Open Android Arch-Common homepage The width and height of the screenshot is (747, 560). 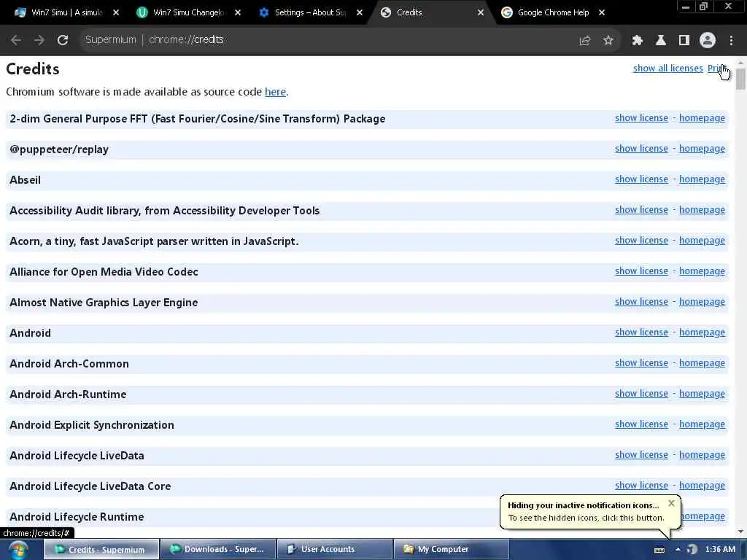[702, 363]
